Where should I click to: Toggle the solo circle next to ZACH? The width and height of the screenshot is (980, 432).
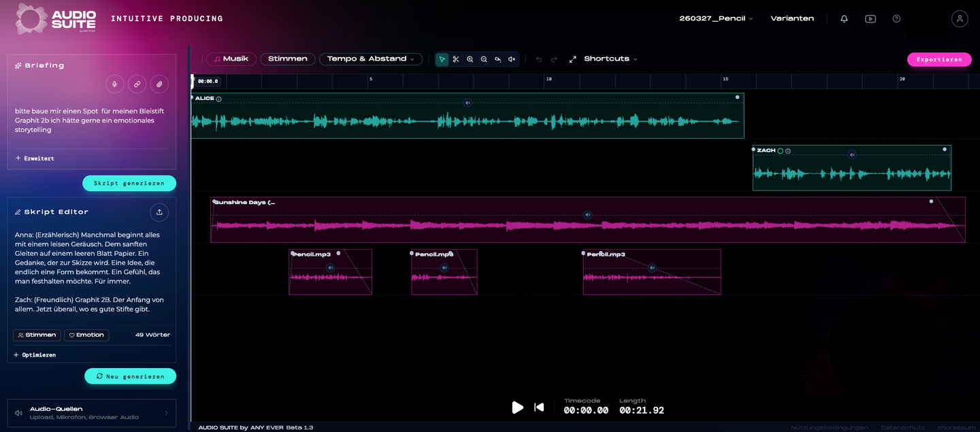pos(780,150)
